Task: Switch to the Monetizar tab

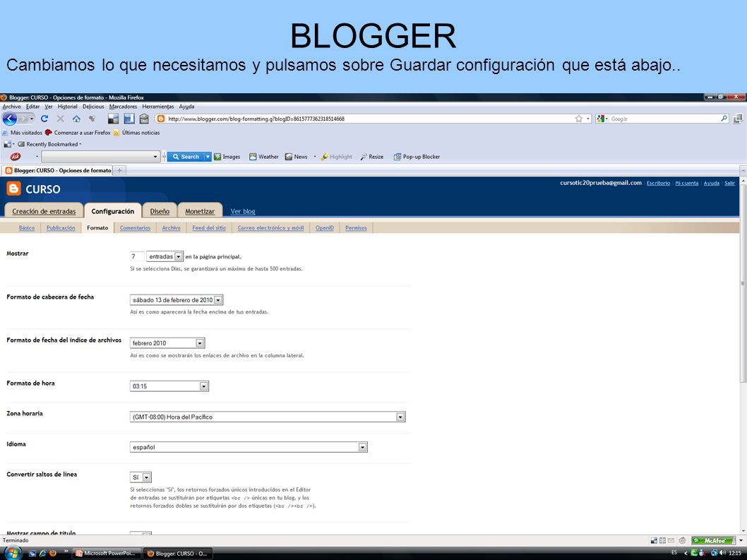Action: (200, 211)
